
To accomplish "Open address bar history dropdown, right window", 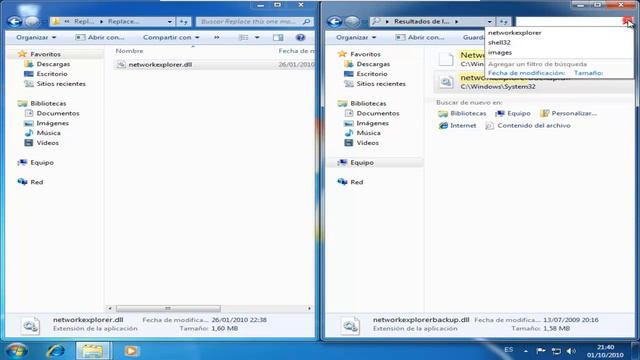I will pyautogui.click(x=489, y=21).
